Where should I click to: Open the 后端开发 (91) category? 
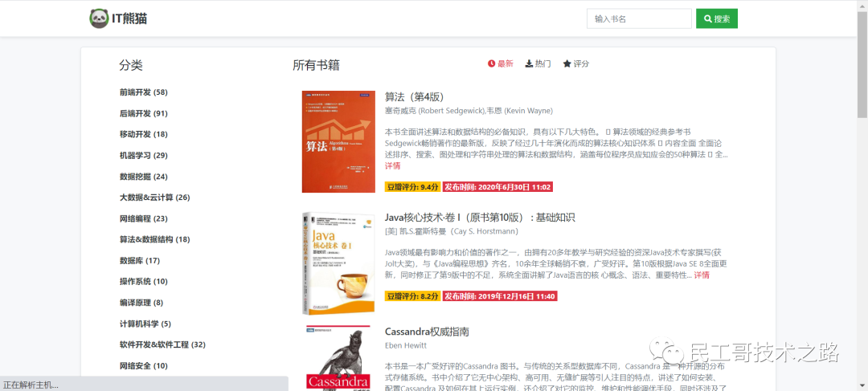143,113
